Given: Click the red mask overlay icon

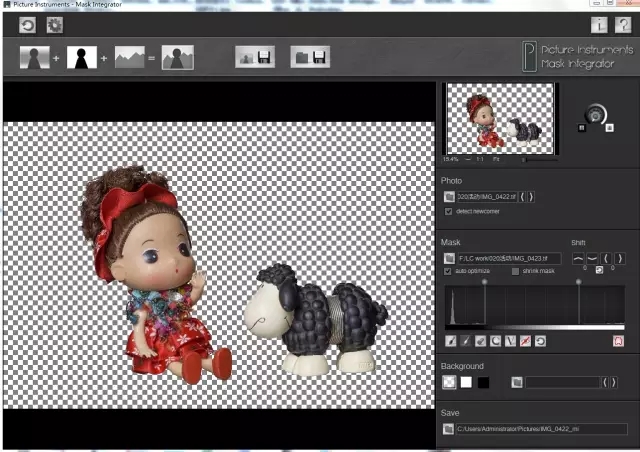Looking at the screenshot, I should pyautogui.click(x=617, y=341).
